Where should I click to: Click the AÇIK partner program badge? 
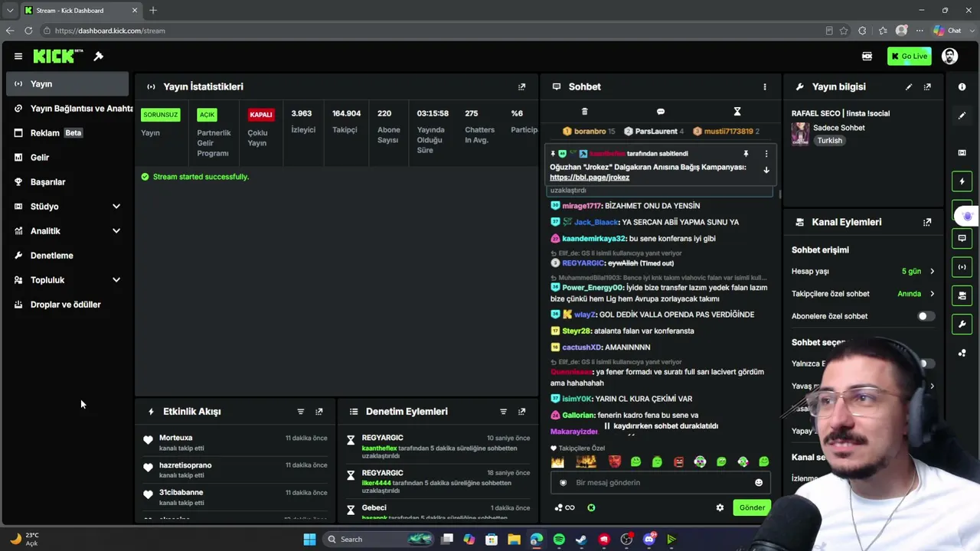(x=207, y=115)
